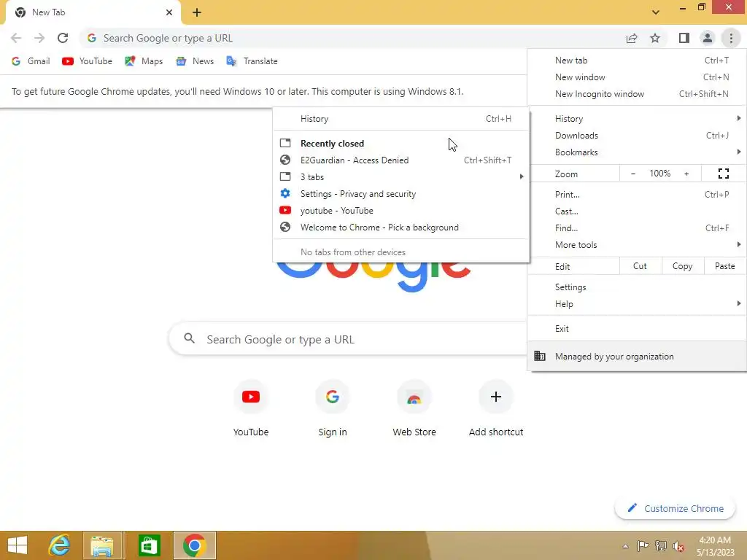The image size is (747, 560).
Task: Choose Find... from the menu
Action: pos(637,227)
